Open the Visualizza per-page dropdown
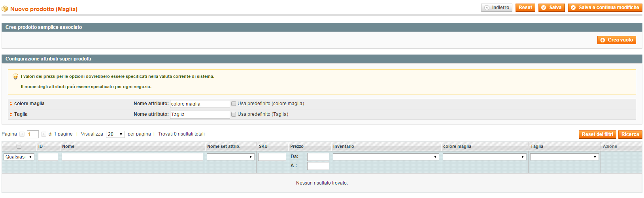 pos(115,134)
